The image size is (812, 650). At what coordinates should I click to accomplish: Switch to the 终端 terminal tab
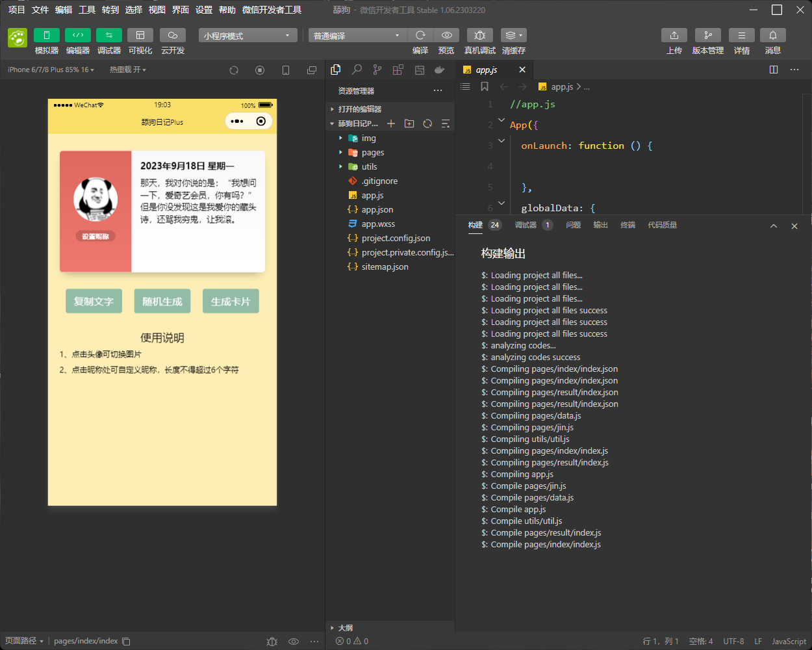[x=628, y=225]
